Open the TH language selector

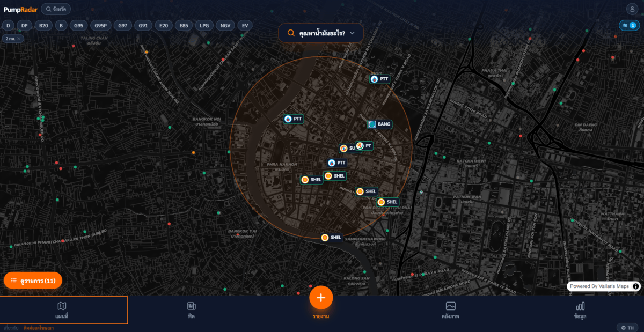click(627, 328)
